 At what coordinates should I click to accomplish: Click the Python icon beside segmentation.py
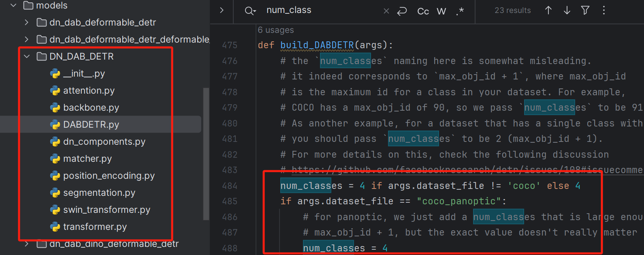tap(55, 193)
